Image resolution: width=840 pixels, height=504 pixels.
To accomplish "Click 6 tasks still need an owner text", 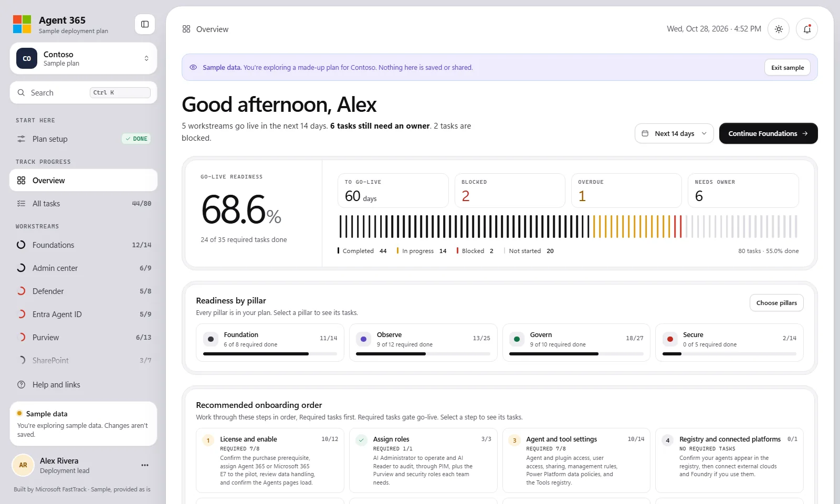I will pyautogui.click(x=380, y=126).
